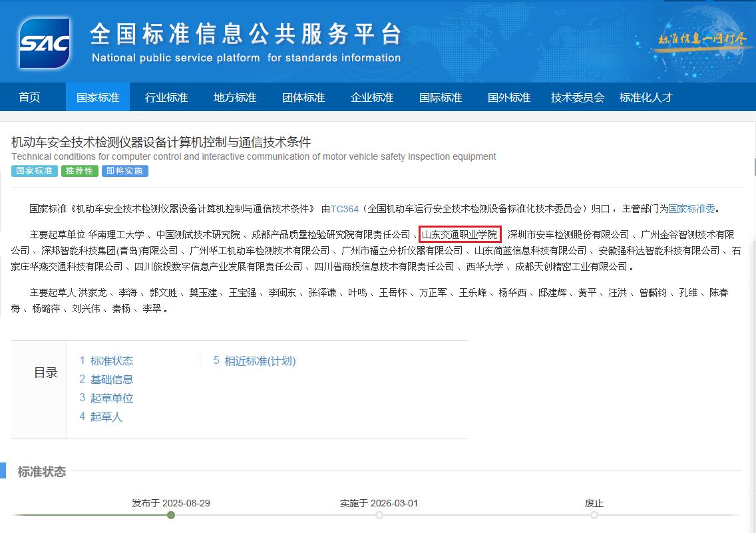Open the 国家标准委 link

(x=691, y=208)
